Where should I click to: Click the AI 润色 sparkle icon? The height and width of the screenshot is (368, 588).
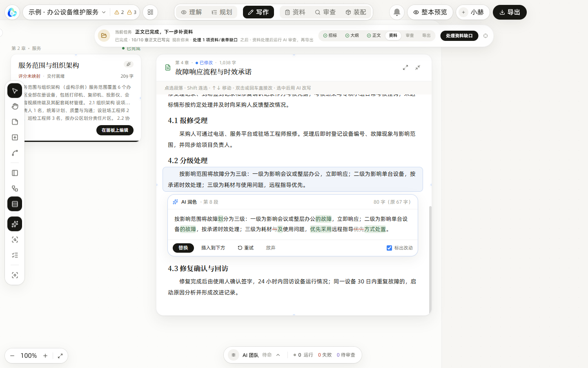[x=175, y=202]
